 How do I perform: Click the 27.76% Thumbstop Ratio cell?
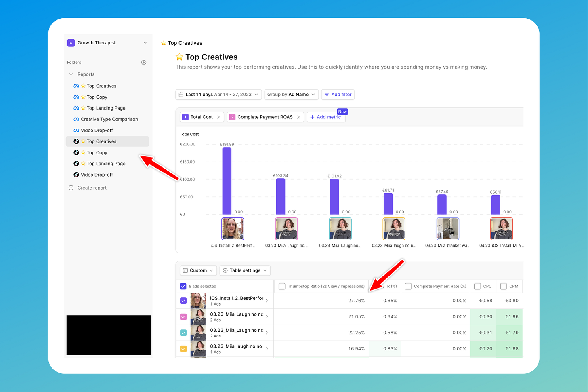(x=321, y=301)
